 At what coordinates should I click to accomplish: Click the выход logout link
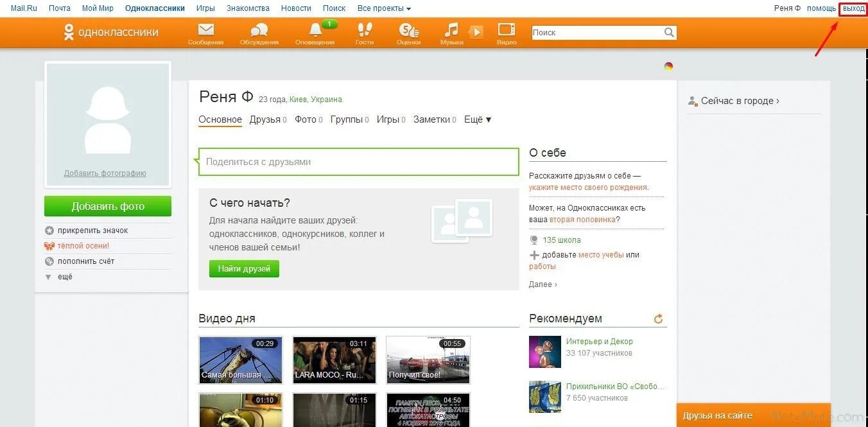pyautogui.click(x=853, y=8)
